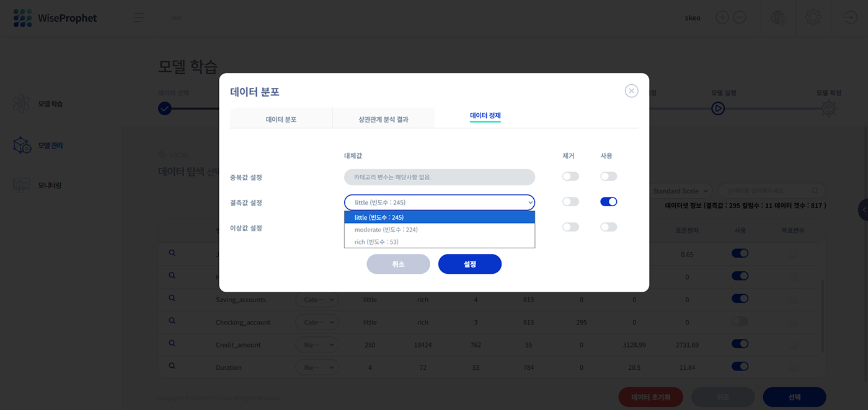
Task: Click the 모델 확정 step icon
Action: pos(829,108)
